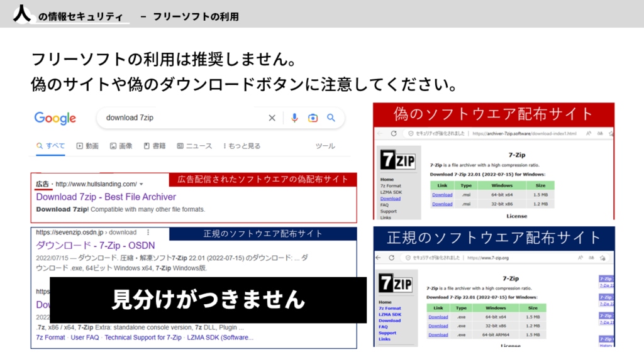
Task: Click reload icon in the fake site browser
Action: click(394, 133)
